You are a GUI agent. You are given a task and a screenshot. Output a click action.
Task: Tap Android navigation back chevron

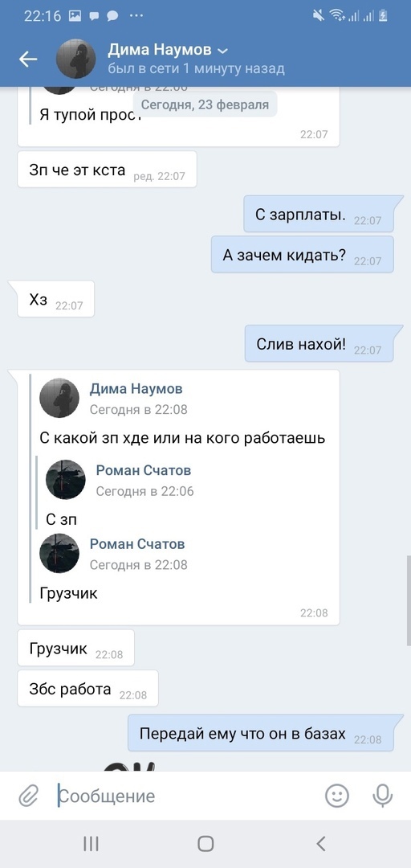point(321,844)
